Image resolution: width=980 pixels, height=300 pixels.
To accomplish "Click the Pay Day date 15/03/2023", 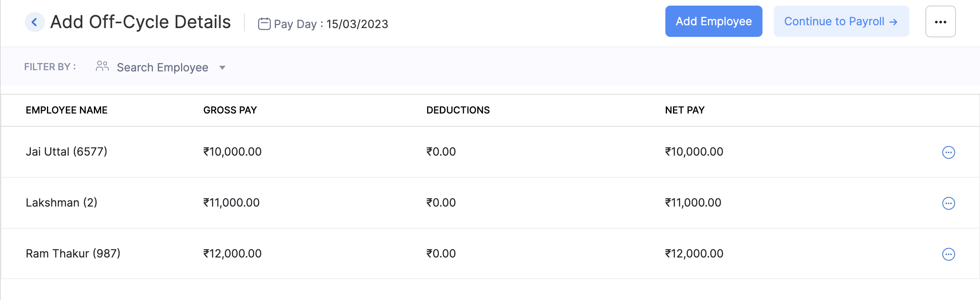I will click(356, 24).
